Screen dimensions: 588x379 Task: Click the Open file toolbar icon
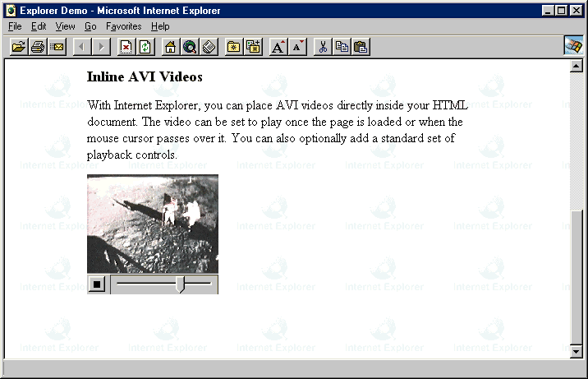pyautogui.click(x=18, y=47)
